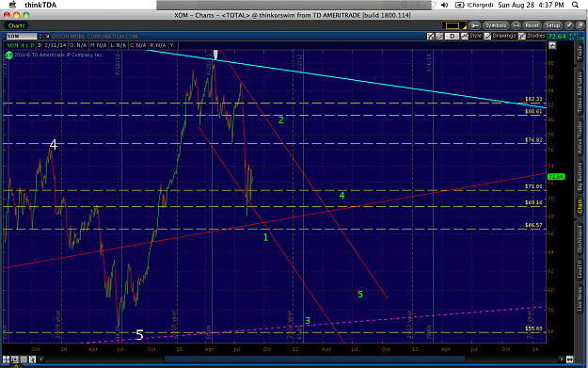
Task: Expand the symbol history dropdown arrow
Action: (40, 37)
